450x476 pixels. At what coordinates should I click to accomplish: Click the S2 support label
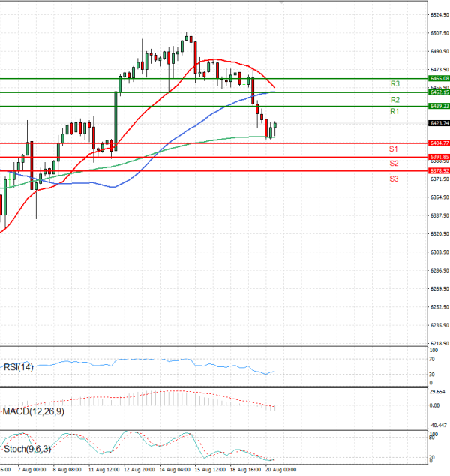[394, 164]
